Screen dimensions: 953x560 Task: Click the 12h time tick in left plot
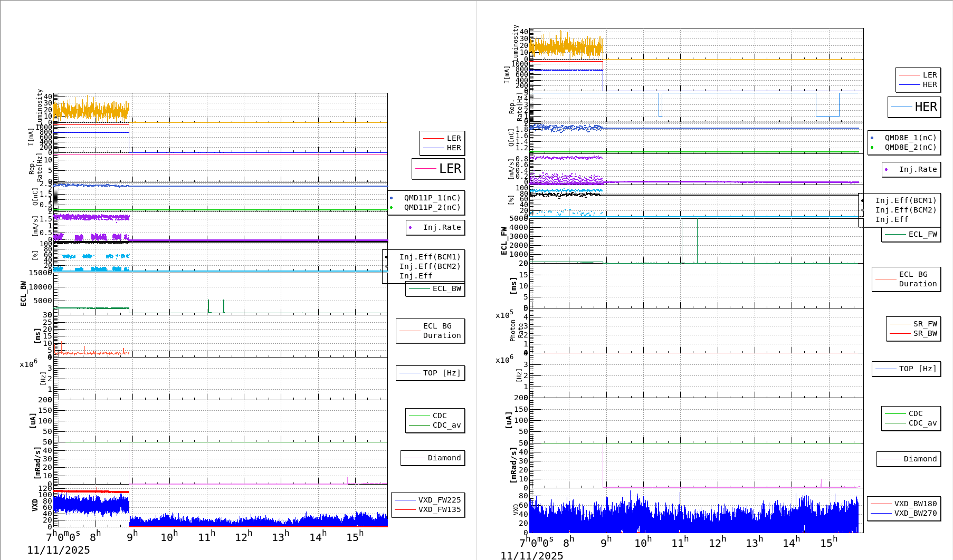[x=243, y=537]
